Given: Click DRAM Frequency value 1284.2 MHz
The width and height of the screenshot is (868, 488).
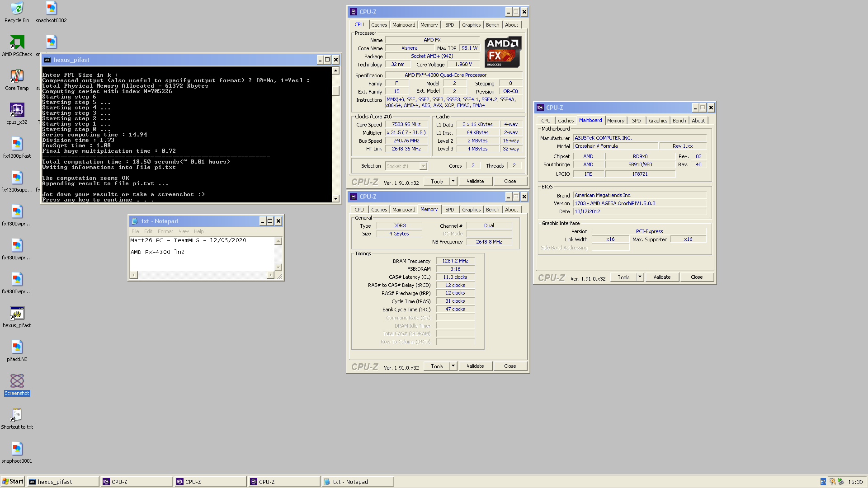Looking at the screenshot, I should tap(455, 261).
